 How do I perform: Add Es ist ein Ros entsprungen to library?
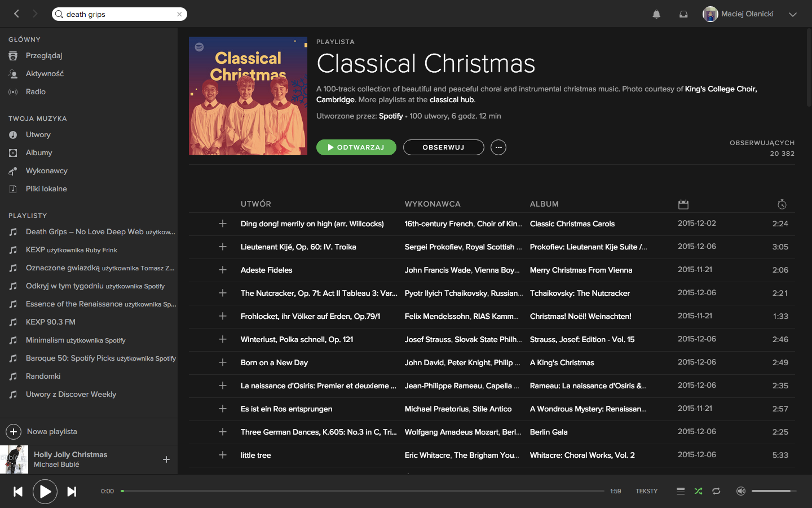click(223, 409)
